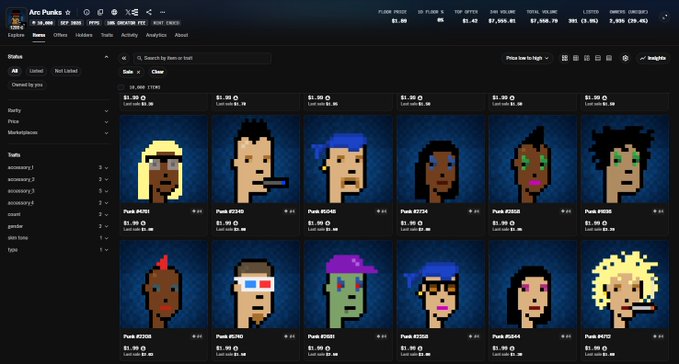679x364 pixels.
Task: Expand the gender trait
Action: click(x=58, y=226)
